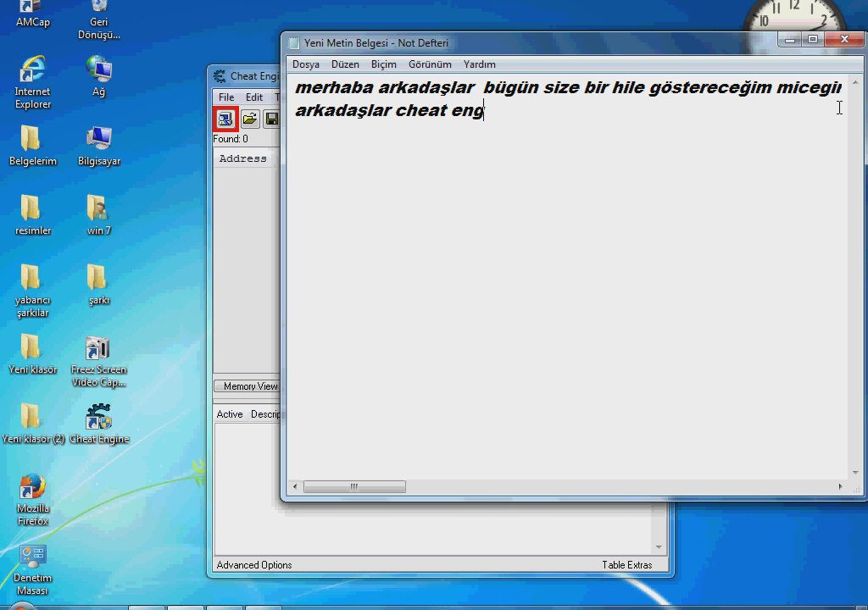Image resolution: width=868 pixels, height=610 pixels.
Task: Click the open folder icon in Cheat Engine toolbar
Action: point(250,119)
